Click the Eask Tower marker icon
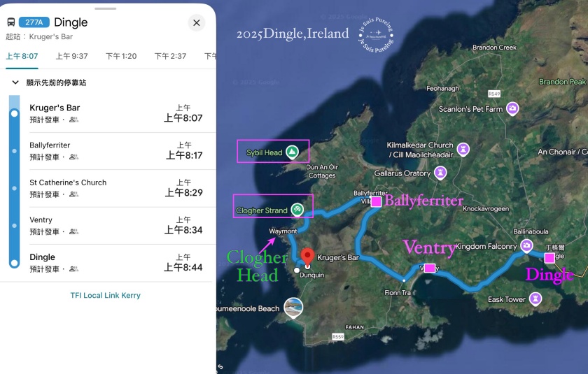Viewport: 588px width, 374px height. (x=535, y=299)
